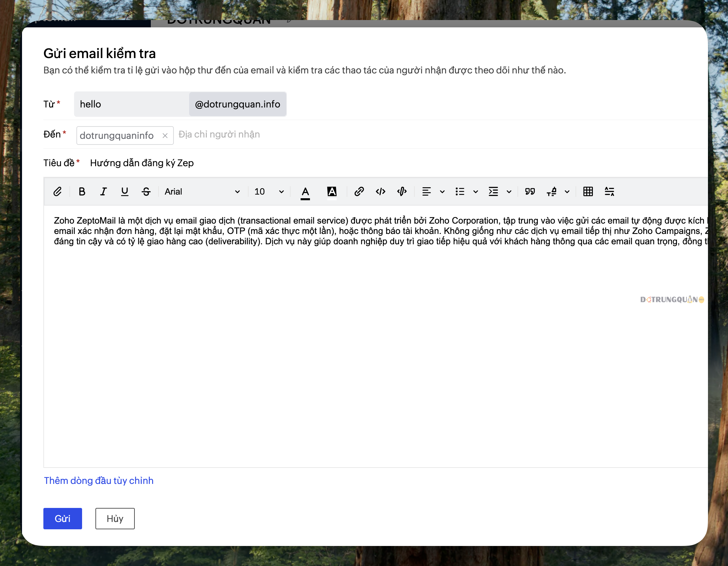Image resolution: width=728 pixels, height=566 pixels.
Task: Send the test email with Gửi
Action: 63,519
